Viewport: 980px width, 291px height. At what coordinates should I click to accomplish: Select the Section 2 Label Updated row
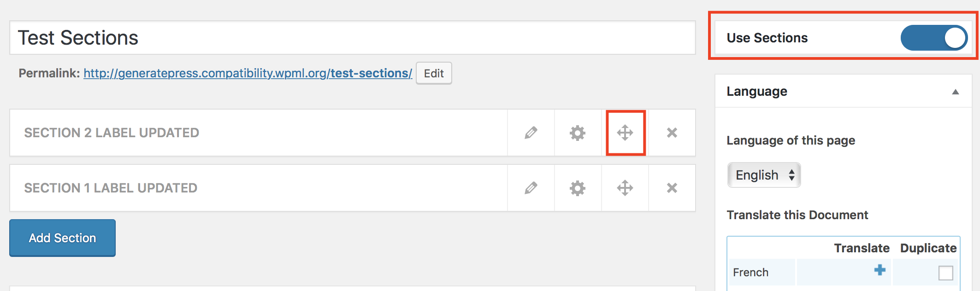(259, 133)
